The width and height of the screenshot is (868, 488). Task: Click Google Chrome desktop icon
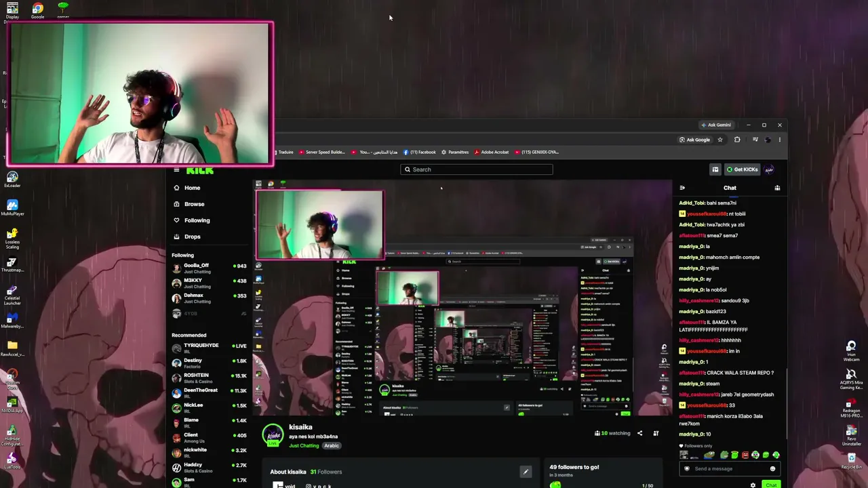[37, 10]
